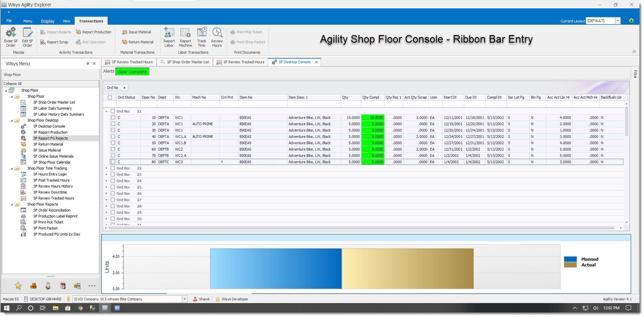Click Collapse All in the Wisys Menu

(13, 84)
